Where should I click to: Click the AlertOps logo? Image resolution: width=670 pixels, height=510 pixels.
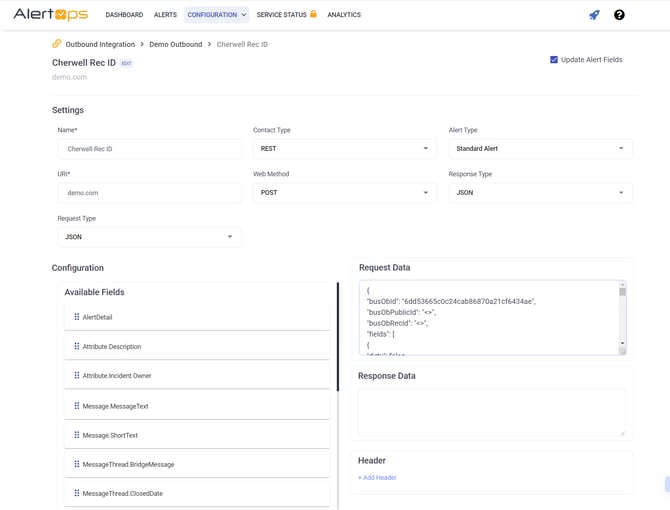(x=50, y=15)
